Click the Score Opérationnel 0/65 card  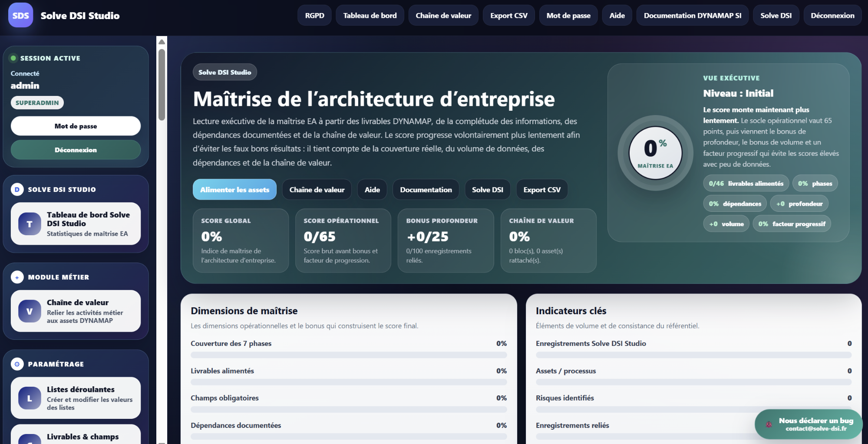[x=343, y=240]
